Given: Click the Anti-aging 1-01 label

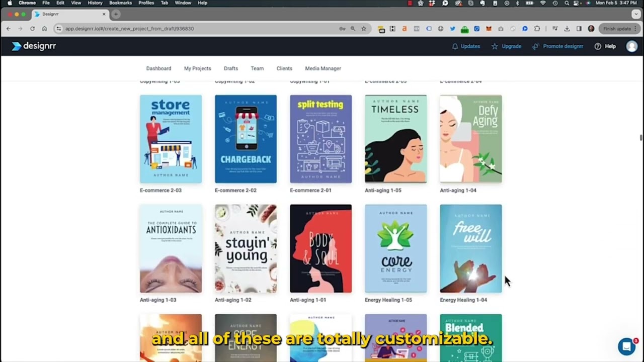Looking at the screenshot, I should pyautogui.click(x=308, y=300).
